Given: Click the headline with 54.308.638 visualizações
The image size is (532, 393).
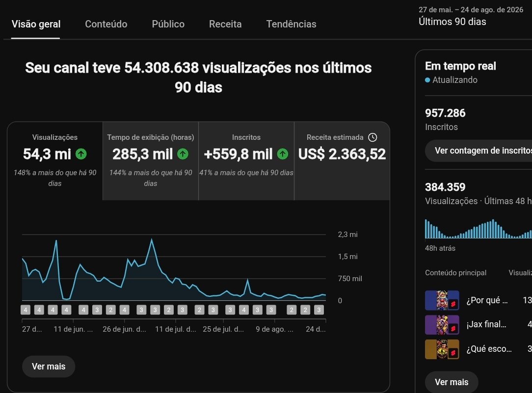Looking at the screenshot, I should (198, 78).
